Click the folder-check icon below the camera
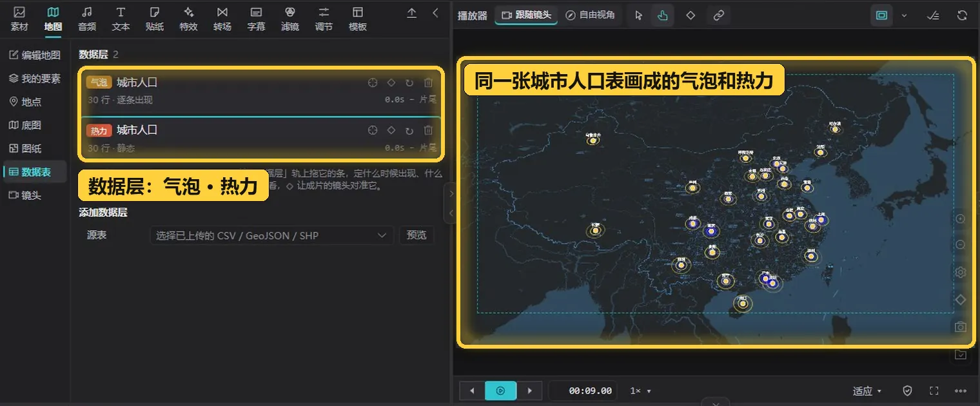Viewport: 980px width, 406px height. pyautogui.click(x=961, y=354)
